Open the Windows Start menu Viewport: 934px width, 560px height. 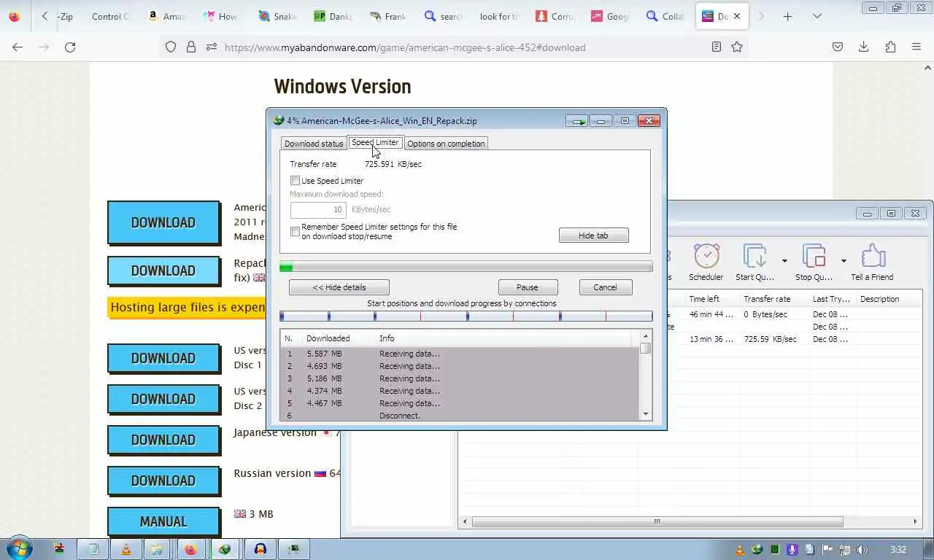[x=19, y=549]
